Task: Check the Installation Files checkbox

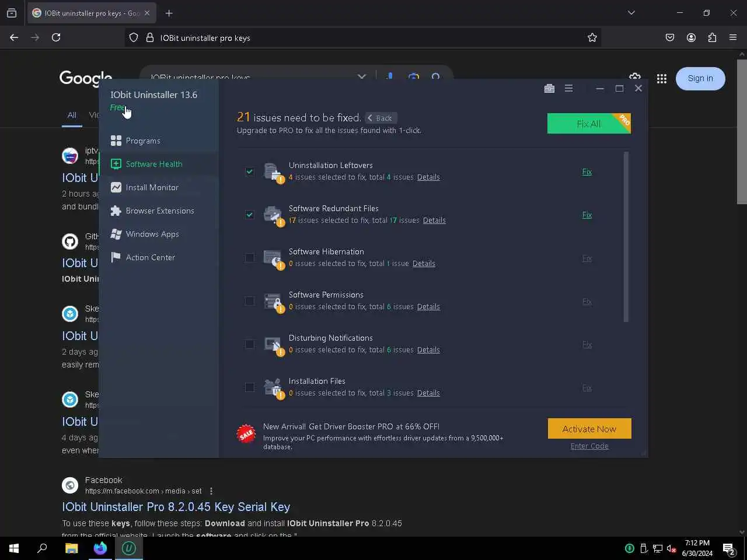Action: tap(250, 387)
